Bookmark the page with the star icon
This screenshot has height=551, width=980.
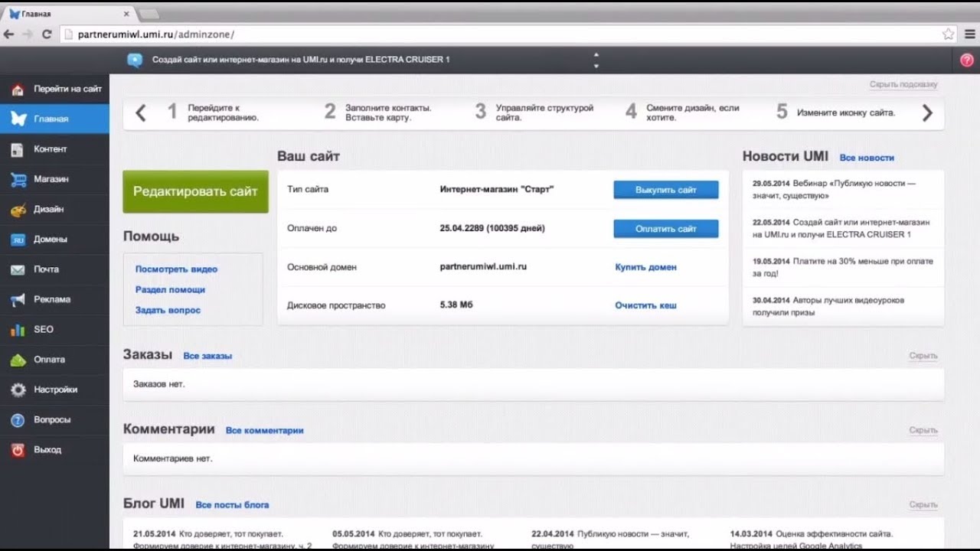(948, 34)
